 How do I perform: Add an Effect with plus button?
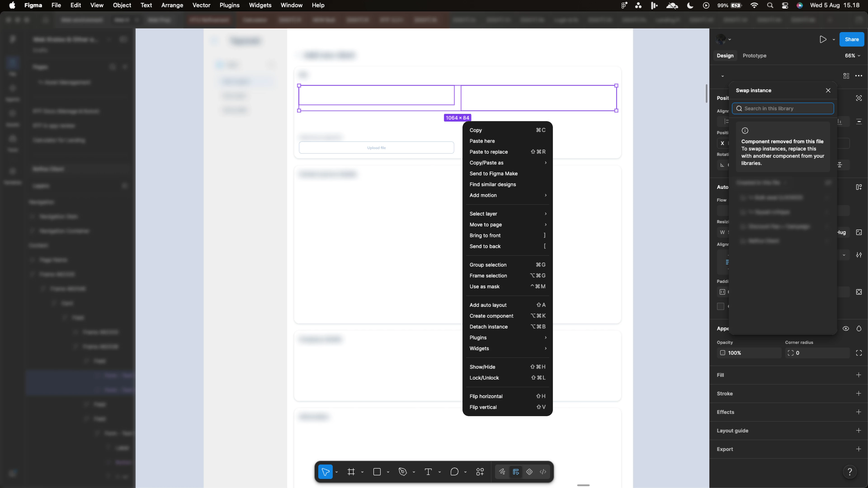pos(859,412)
